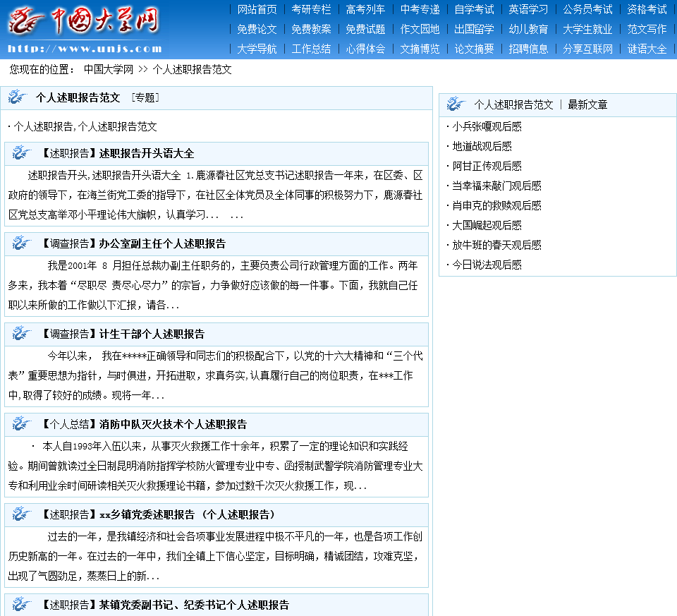The height and width of the screenshot is (616, 677).
Task: Click 个人述职报告范文 breadcrumb link
Action: pyautogui.click(x=192, y=70)
